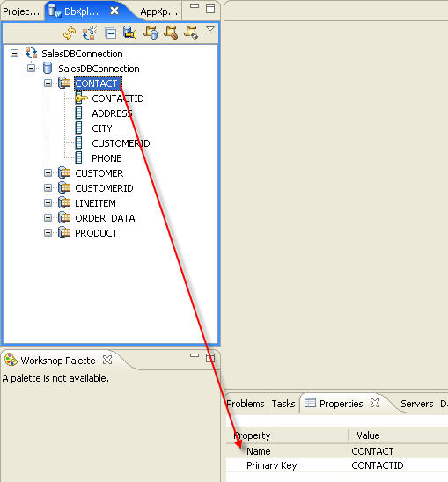This screenshot has height=482, width=448.
Task: Select the CITY column label
Action: (x=102, y=128)
